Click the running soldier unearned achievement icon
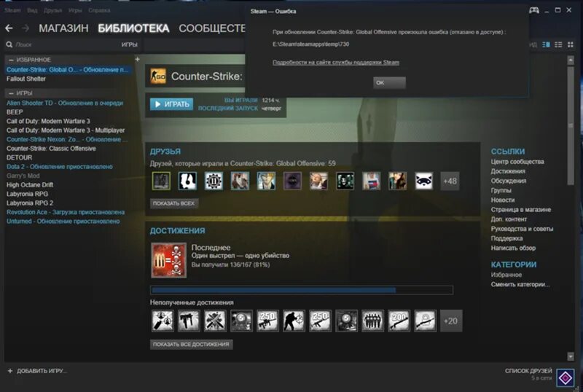583x392 pixels. click(x=294, y=321)
